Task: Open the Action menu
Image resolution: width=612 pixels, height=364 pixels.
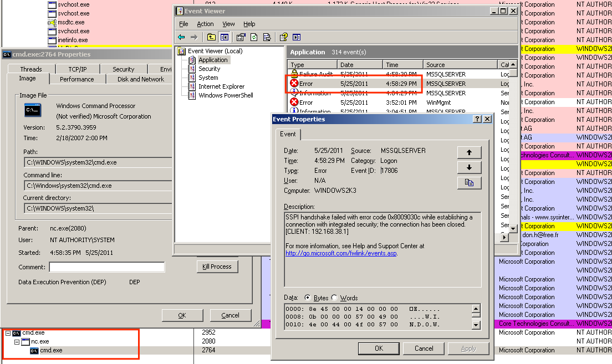Action: point(206,24)
